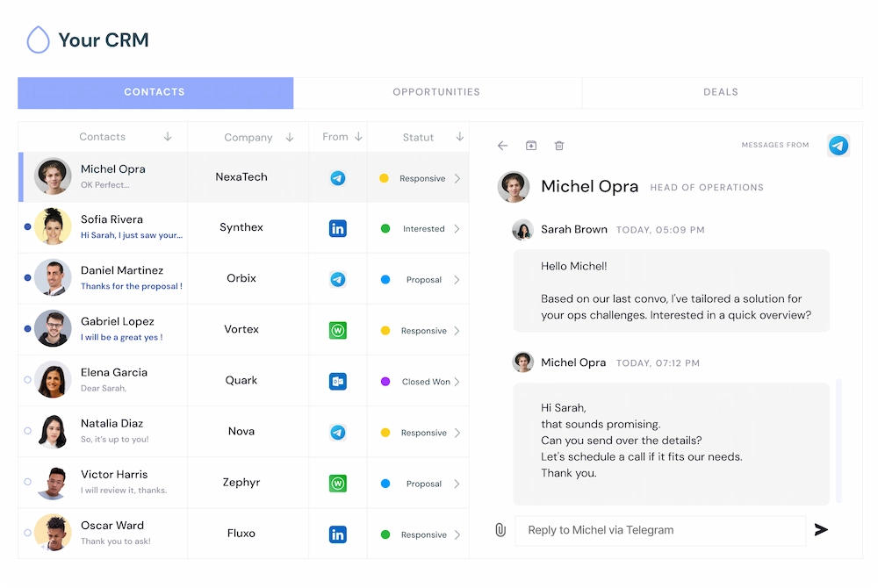
Task: Click Telegram icon beside Messages From
Action: point(838,146)
